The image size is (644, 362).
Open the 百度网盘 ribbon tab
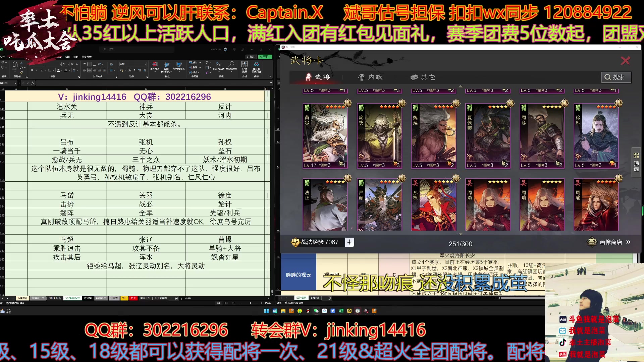point(87,57)
